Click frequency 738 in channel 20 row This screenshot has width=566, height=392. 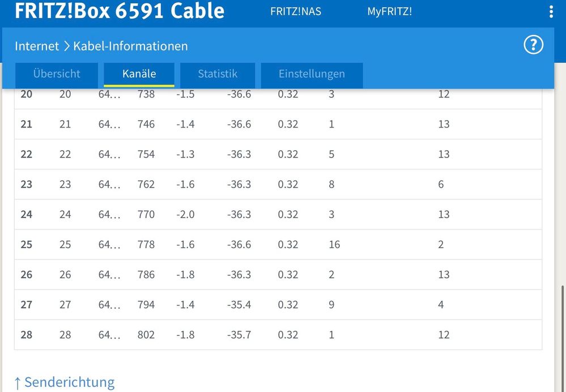tap(146, 94)
